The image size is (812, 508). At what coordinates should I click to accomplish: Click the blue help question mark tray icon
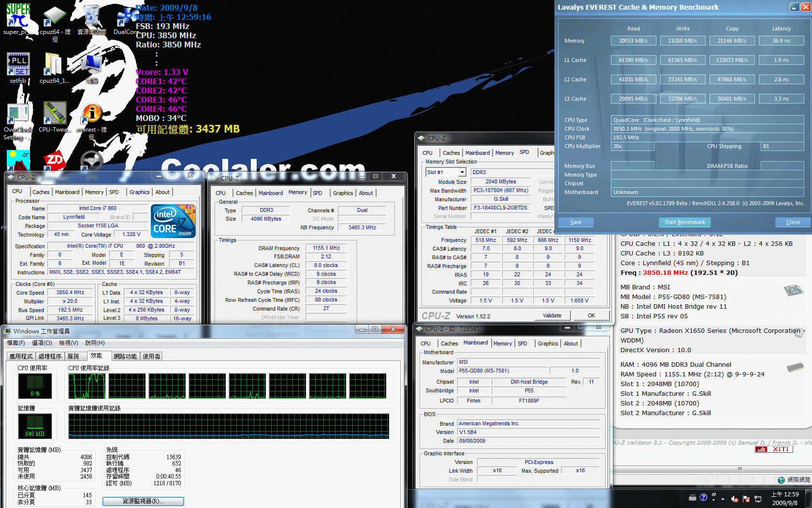[x=703, y=497]
